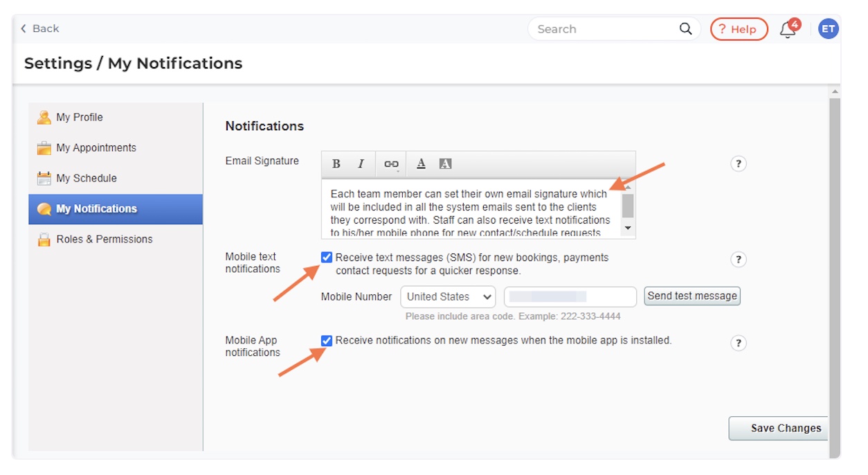
Task: Uncheck mobile app notifications checkbox
Action: pyautogui.click(x=327, y=340)
